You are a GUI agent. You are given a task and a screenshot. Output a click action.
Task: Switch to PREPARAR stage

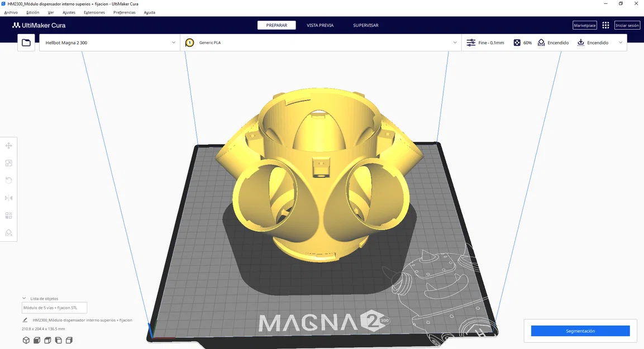[x=276, y=26]
